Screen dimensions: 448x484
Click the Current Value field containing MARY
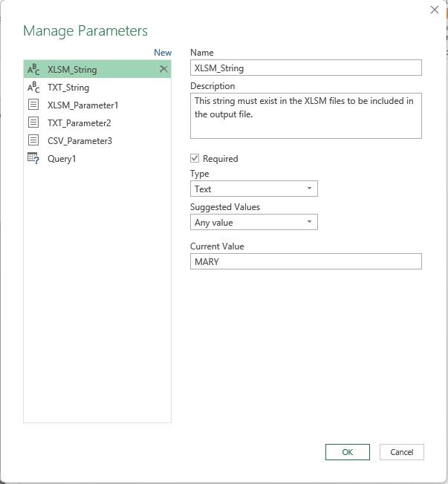pyautogui.click(x=306, y=261)
